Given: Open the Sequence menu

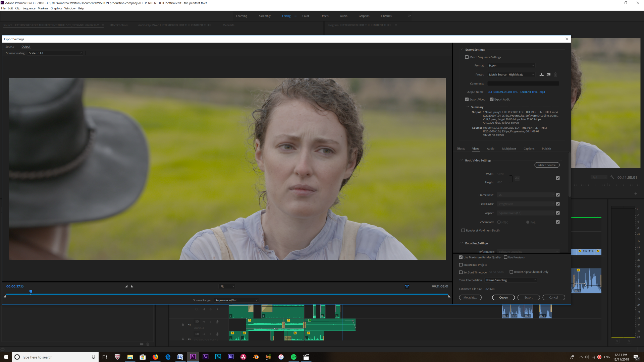Looking at the screenshot, I should [29, 8].
